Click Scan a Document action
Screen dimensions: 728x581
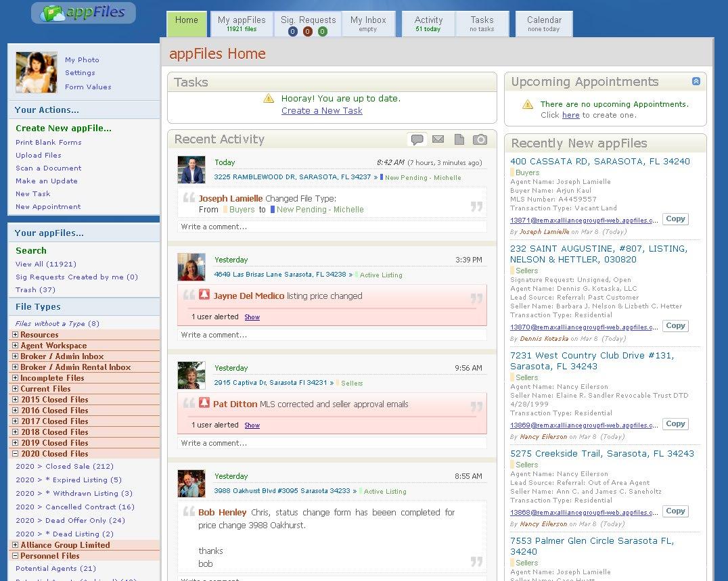(x=48, y=168)
